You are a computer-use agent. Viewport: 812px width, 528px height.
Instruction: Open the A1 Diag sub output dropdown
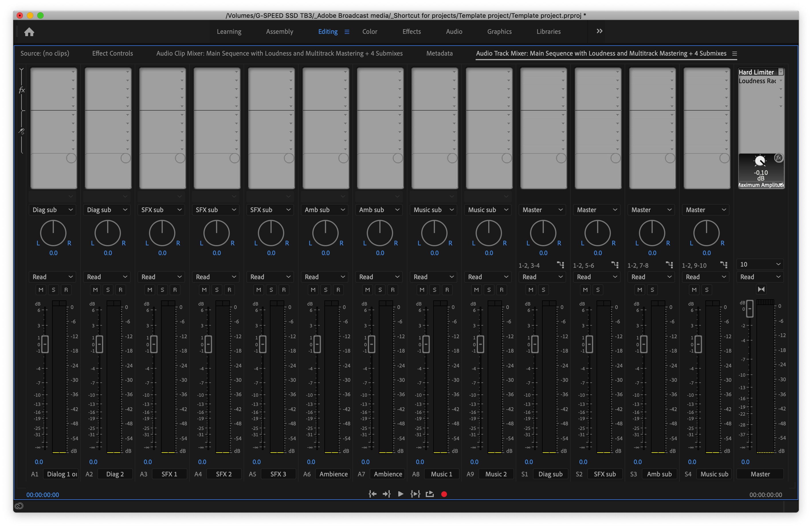pyautogui.click(x=52, y=210)
